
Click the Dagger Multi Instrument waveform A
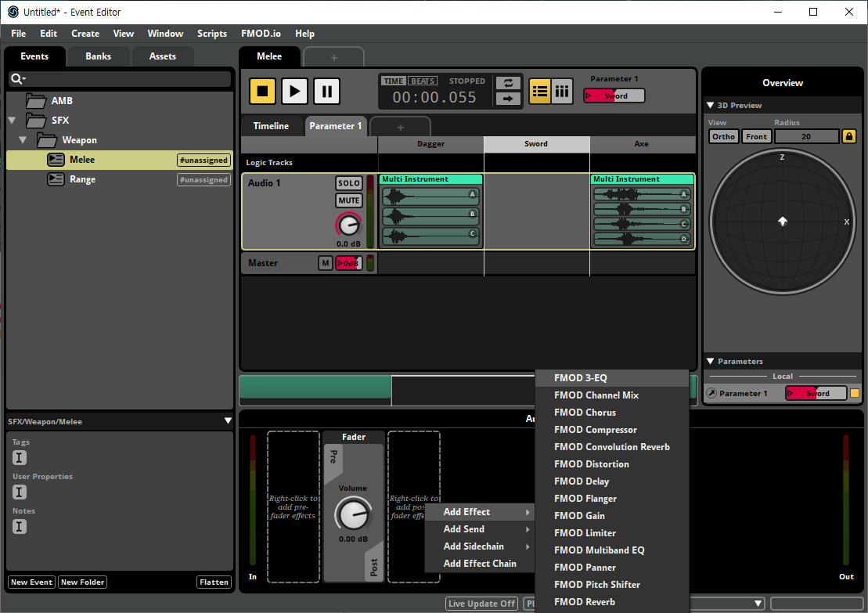[x=430, y=195]
